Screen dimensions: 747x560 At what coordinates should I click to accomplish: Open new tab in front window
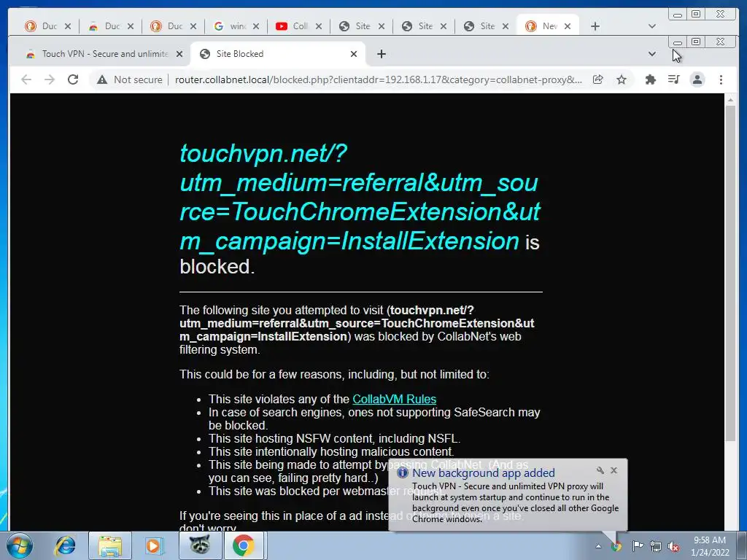(381, 54)
